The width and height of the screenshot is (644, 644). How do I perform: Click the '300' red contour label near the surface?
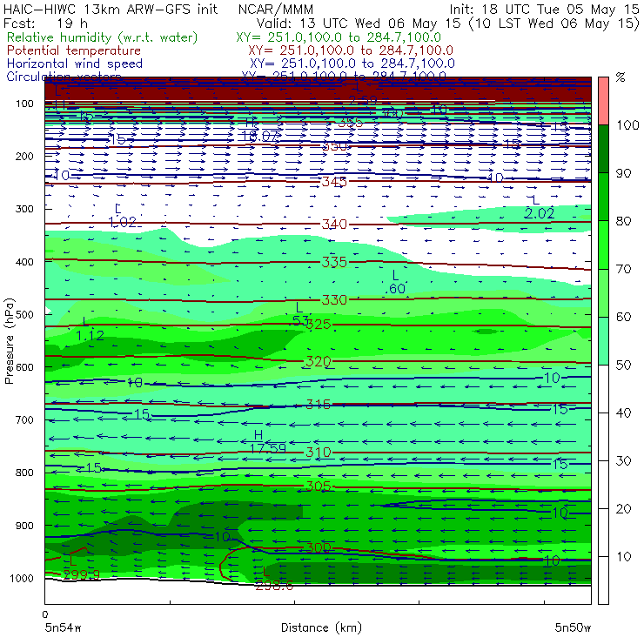pyautogui.click(x=319, y=547)
